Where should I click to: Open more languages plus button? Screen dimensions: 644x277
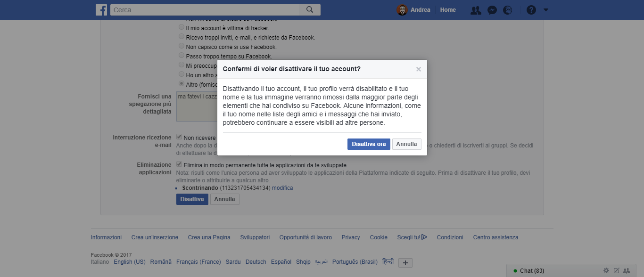pos(405,263)
